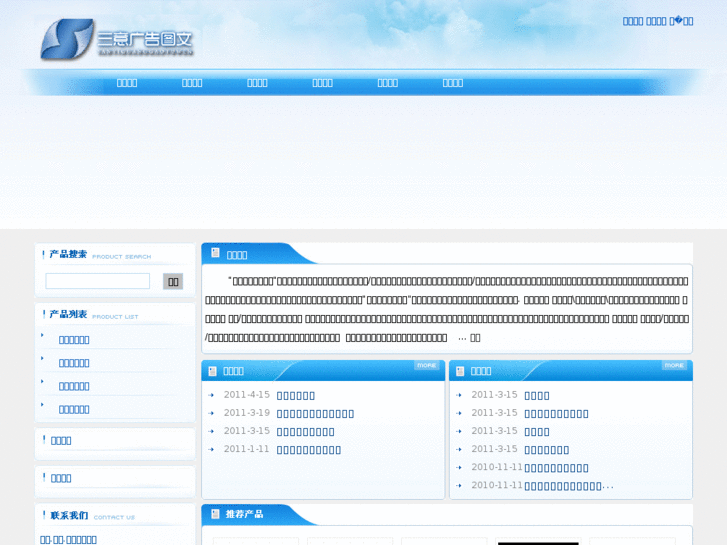Open the second product category under 产品列表
This screenshot has width=727, height=545.
pos(74,363)
